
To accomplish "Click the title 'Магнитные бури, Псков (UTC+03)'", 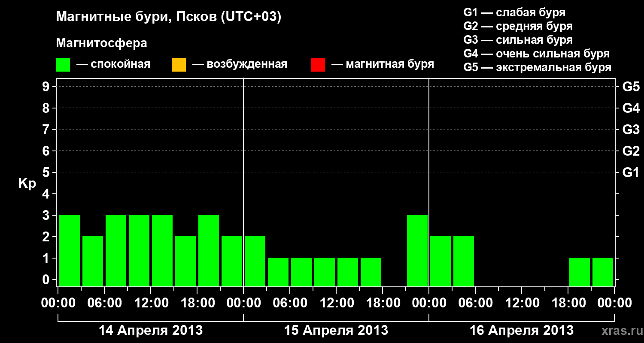I will tap(169, 17).
